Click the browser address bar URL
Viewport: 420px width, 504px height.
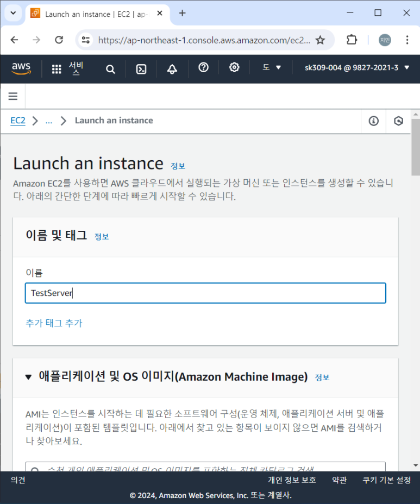[204, 40]
